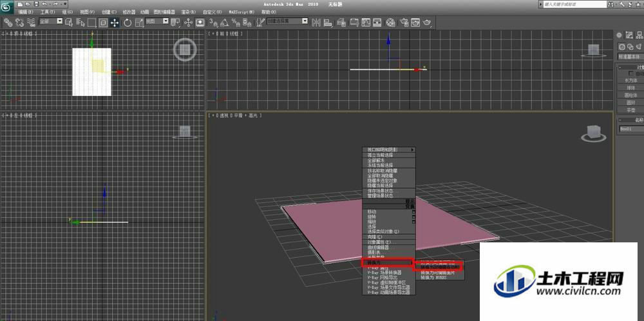This screenshot has height=321, width=644.
Task: Open the selection filter dropdown
Action: pos(52,21)
